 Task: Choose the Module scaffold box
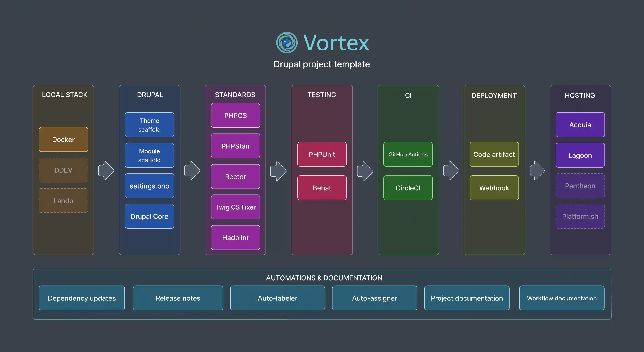pos(149,155)
